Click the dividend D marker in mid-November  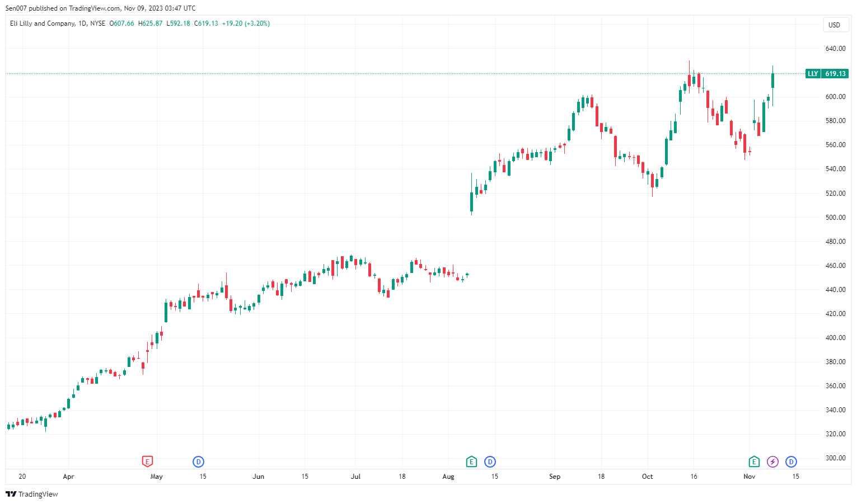(x=791, y=461)
